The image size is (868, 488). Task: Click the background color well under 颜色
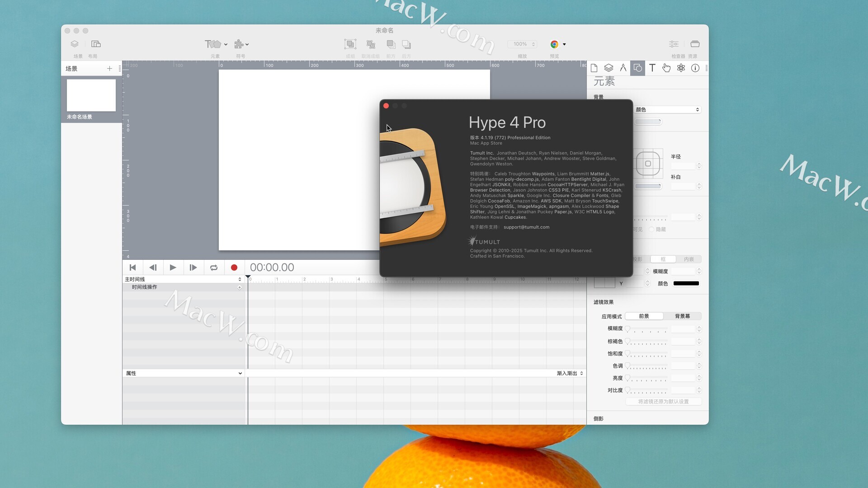(648, 122)
